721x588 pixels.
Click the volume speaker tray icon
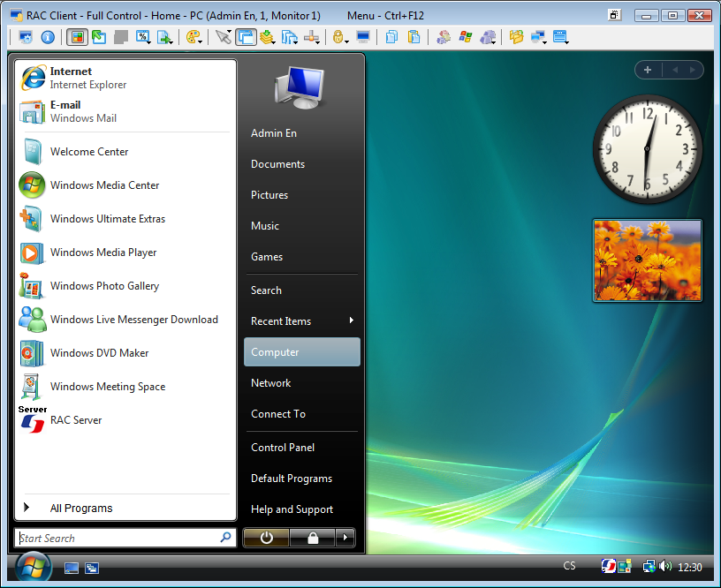(664, 567)
